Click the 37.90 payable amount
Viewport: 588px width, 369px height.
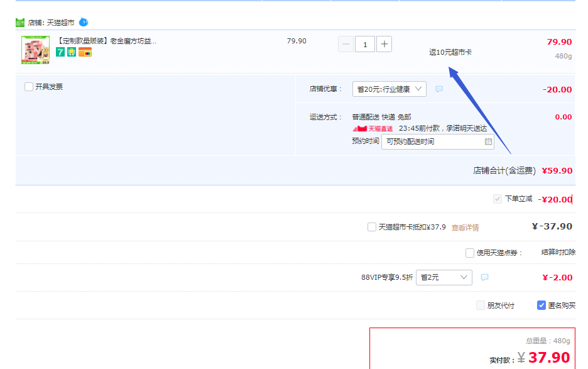(550, 357)
